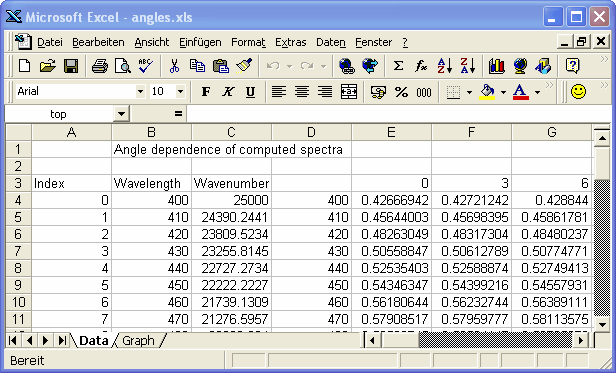
Task: Save the workbook with floppy disk icon
Action: 71,66
